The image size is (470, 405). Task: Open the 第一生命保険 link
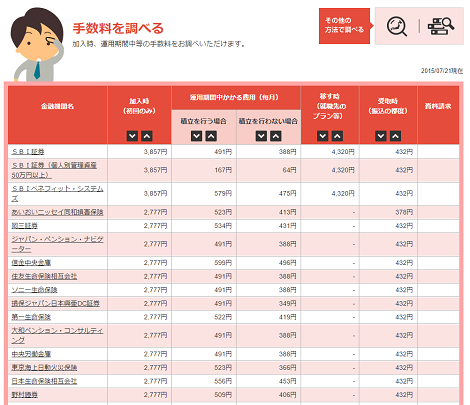pyautogui.click(x=31, y=317)
